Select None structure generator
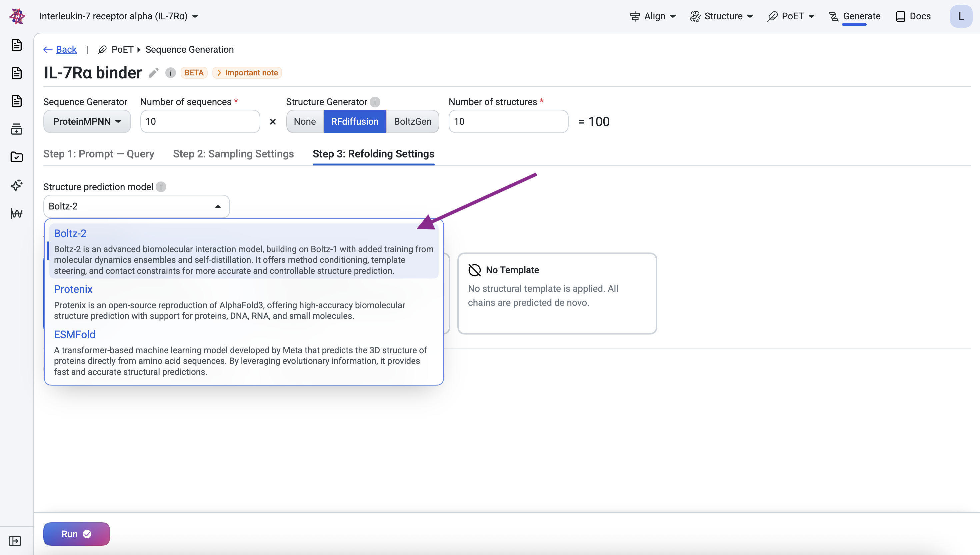This screenshot has width=980, height=555. pos(305,122)
